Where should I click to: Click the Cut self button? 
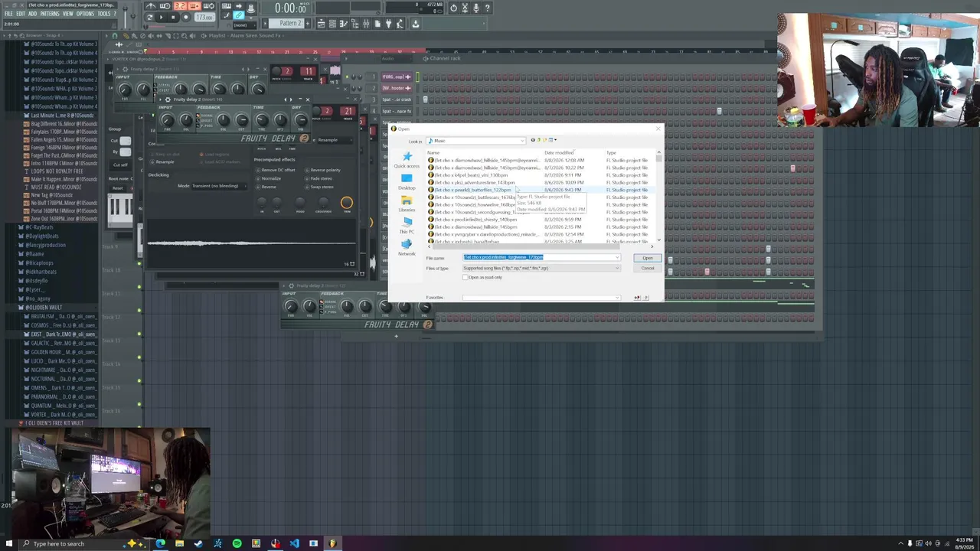tap(120, 165)
